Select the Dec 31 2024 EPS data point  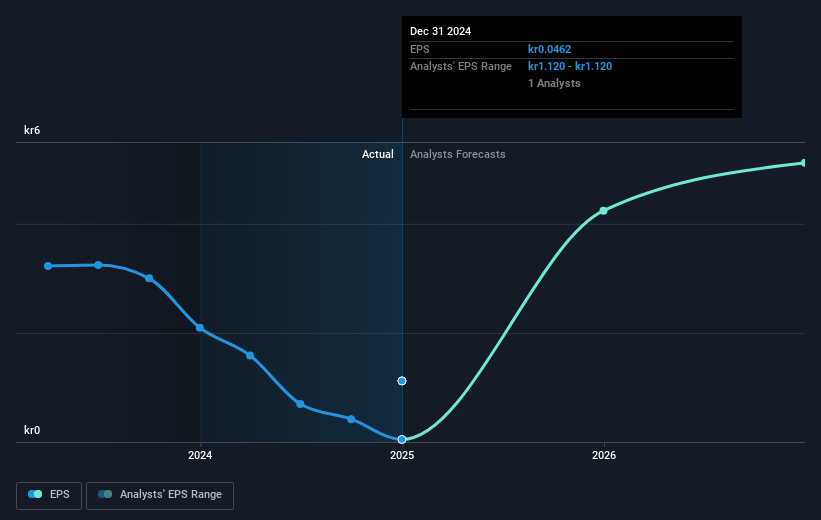402,439
